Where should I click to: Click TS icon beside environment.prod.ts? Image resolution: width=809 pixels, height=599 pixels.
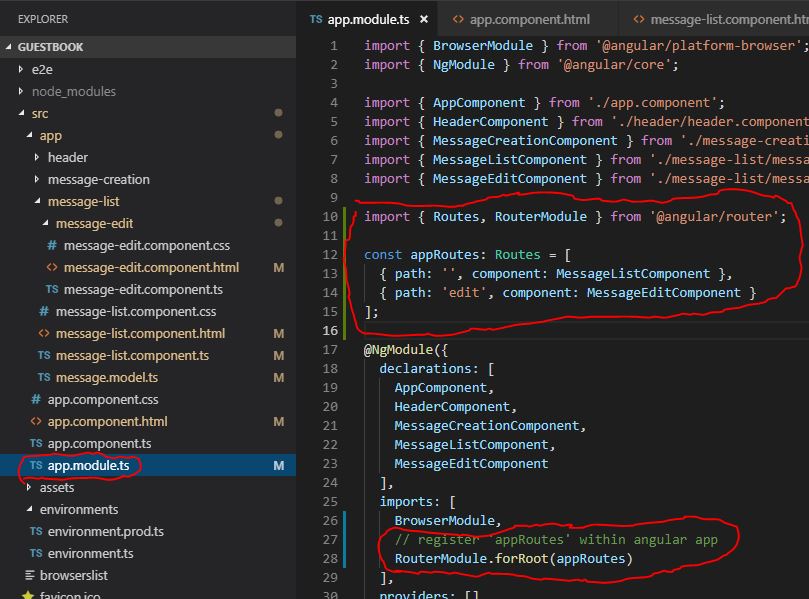pos(36,531)
